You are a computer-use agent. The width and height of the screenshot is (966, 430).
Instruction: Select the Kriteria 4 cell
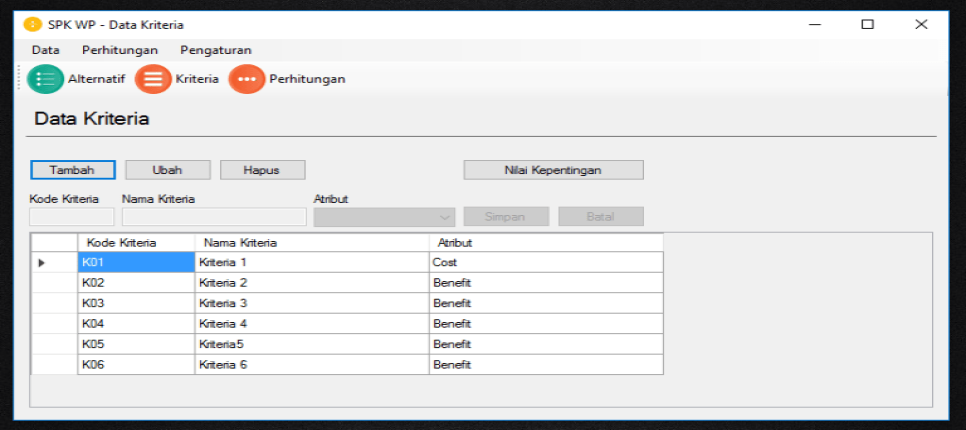(x=312, y=323)
